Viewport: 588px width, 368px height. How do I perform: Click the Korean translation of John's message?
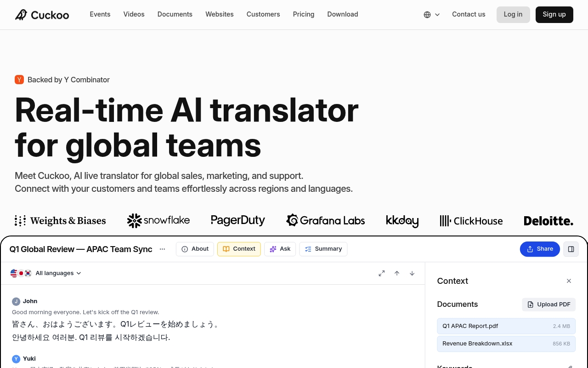91,338
